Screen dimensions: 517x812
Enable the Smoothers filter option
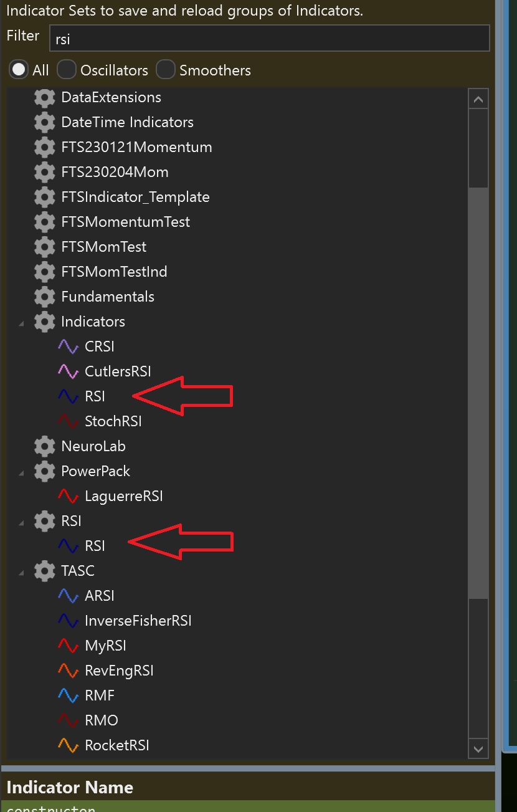point(166,70)
